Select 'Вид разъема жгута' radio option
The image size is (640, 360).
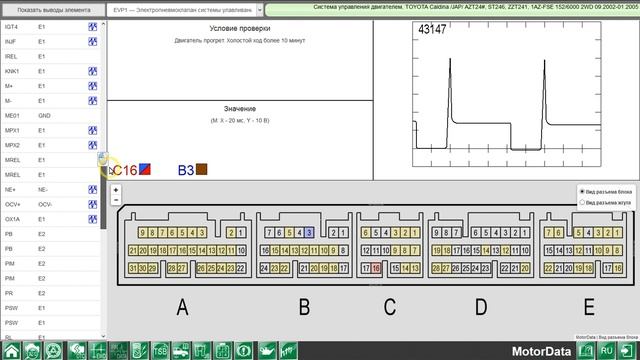coord(582,202)
